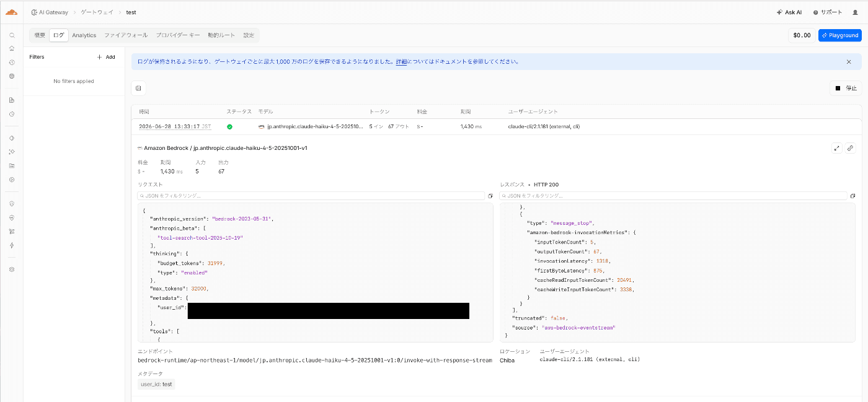This screenshot has height=402, width=868.
Task: Focus the response JSON filter field
Action: [673, 196]
